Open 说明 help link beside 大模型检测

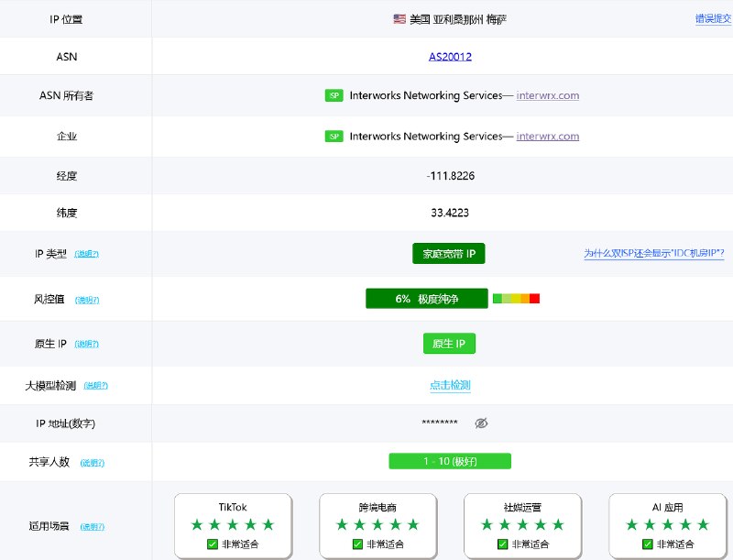tap(96, 386)
